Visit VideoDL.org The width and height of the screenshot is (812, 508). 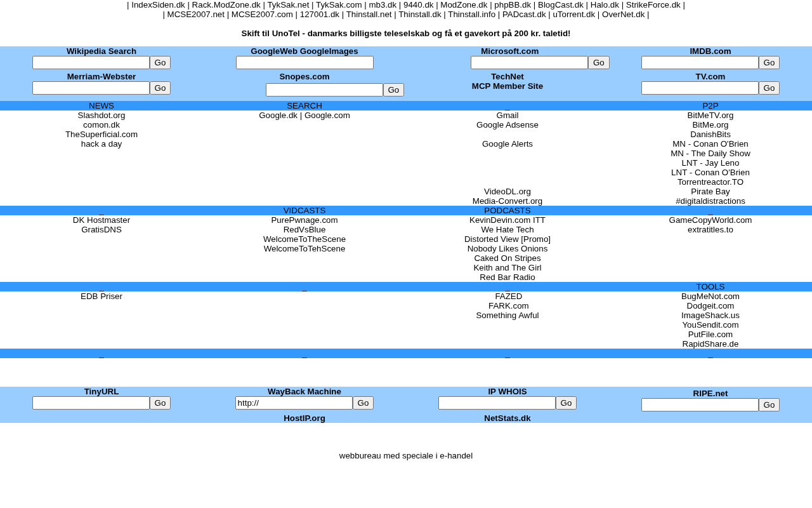coord(507,192)
